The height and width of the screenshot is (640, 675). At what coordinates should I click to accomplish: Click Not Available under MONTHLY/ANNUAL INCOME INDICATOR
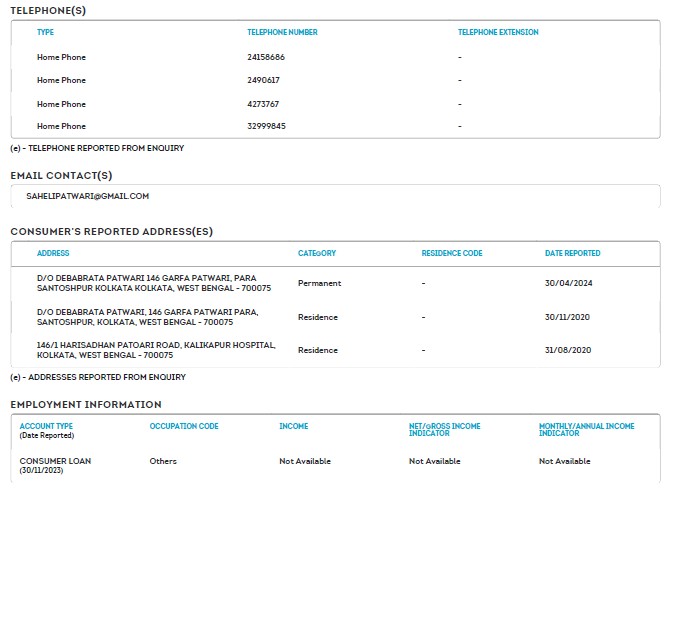point(565,461)
